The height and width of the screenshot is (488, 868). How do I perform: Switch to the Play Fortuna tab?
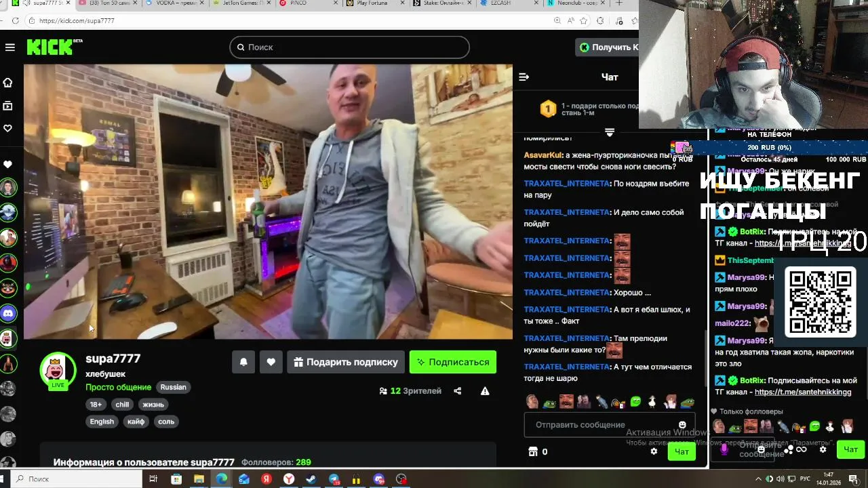(375, 3)
